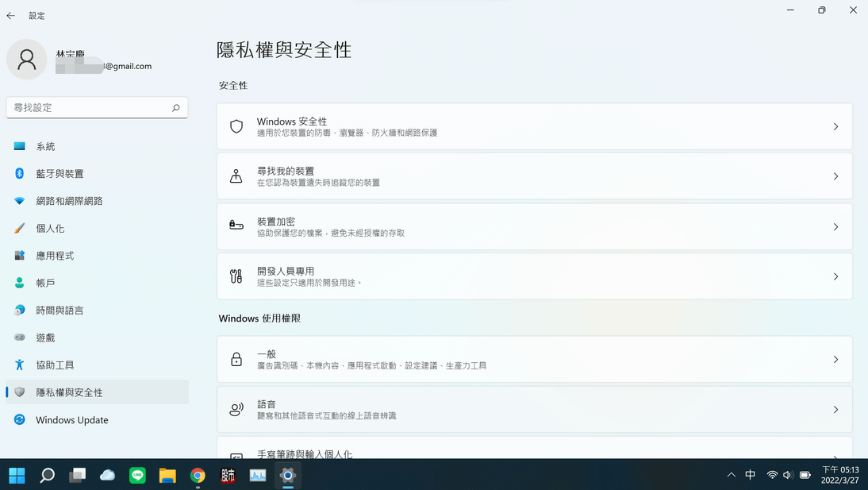Screen dimensions: 868x490
Task: Open the Windows Start button on taskbar
Action: point(17,475)
